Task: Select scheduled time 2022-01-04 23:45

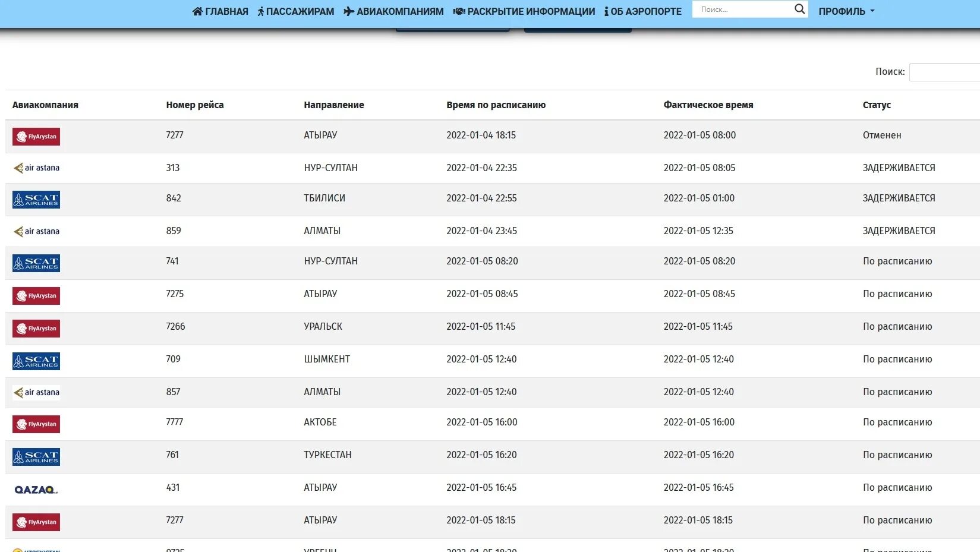Action: [x=482, y=231]
